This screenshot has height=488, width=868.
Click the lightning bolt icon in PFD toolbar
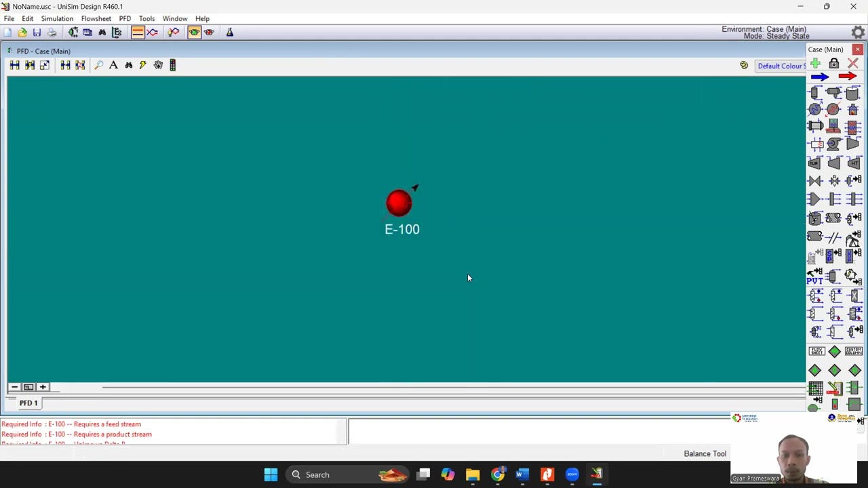pyautogui.click(x=143, y=65)
